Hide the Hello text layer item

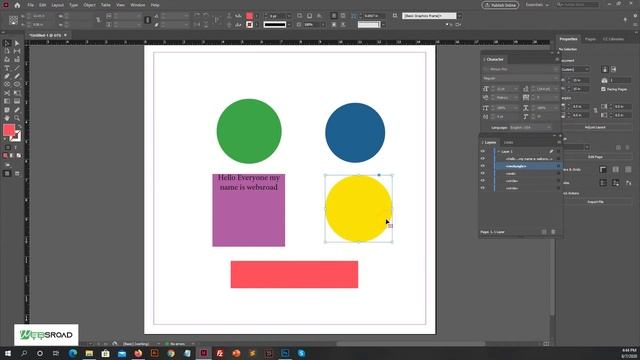482,159
